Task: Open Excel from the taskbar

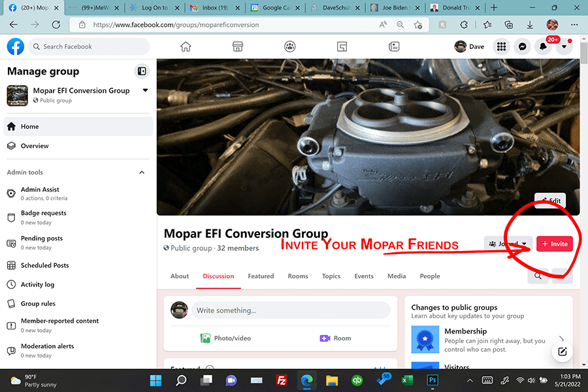Action: [406, 380]
